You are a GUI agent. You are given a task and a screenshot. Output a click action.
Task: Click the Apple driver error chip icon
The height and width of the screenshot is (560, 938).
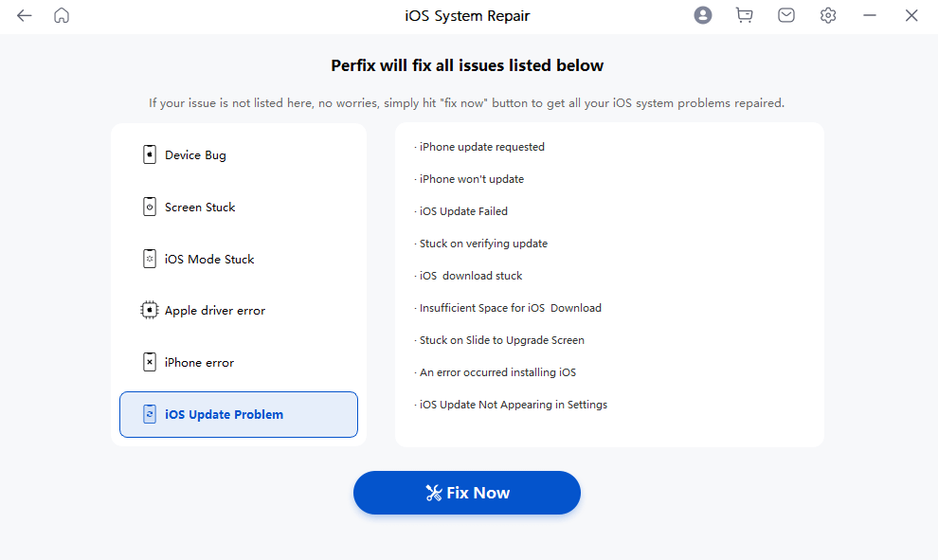[x=149, y=310]
